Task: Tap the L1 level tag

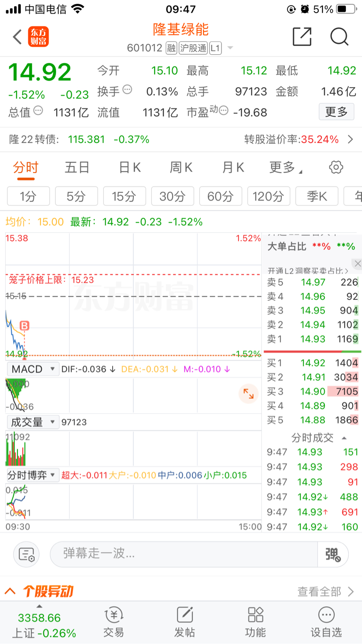Action: [x=215, y=48]
